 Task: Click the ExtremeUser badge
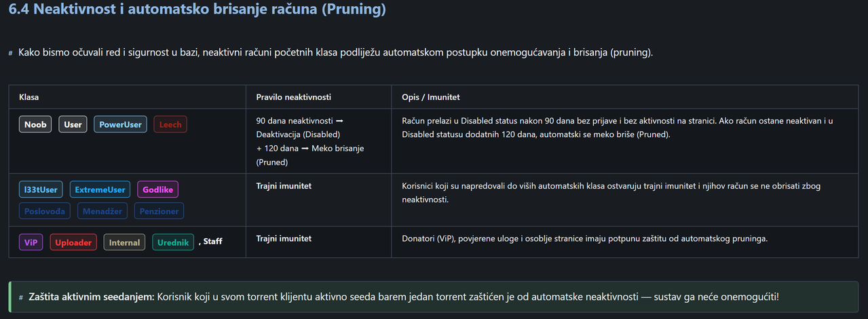[x=100, y=190]
